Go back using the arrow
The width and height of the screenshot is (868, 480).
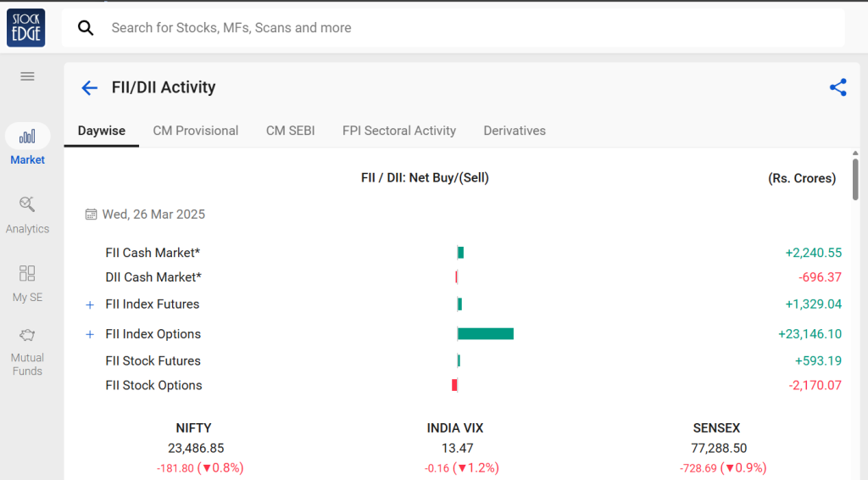[x=89, y=87]
